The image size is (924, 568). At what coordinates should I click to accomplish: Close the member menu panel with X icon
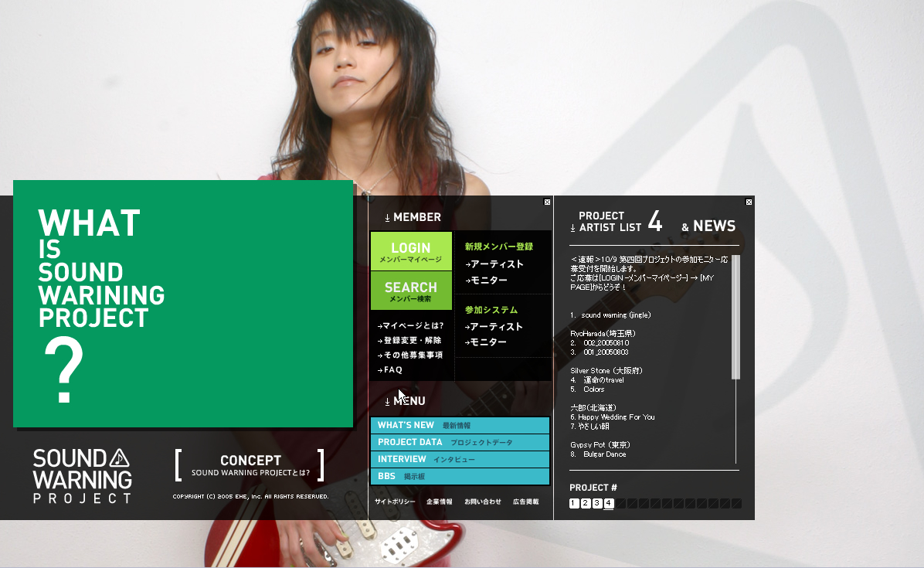(547, 202)
